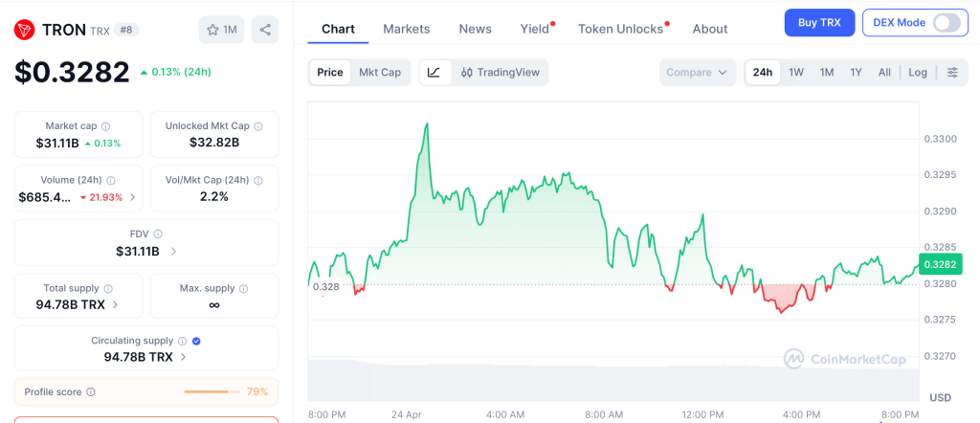Screen dimensions: 980x423
Task: Click the Market cap info icon
Action: click(105, 126)
